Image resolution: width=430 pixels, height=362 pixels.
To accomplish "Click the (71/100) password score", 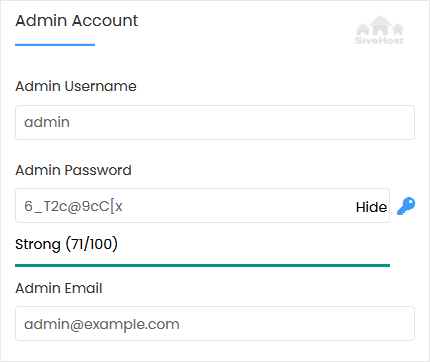I will tap(92, 244).
